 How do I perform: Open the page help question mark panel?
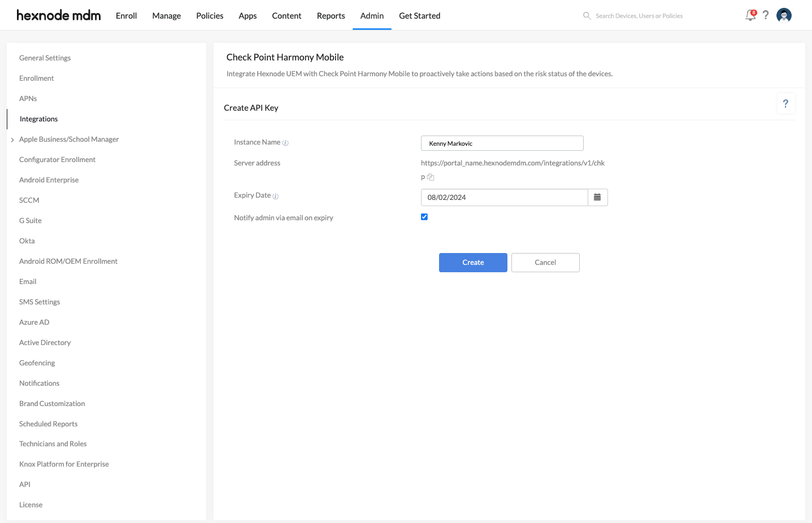(x=785, y=103)
